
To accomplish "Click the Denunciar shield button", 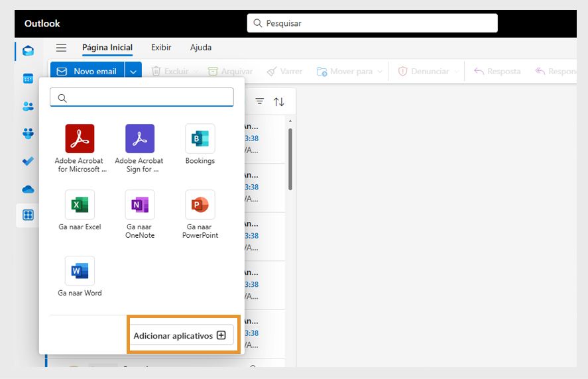I will coord(424,71).
